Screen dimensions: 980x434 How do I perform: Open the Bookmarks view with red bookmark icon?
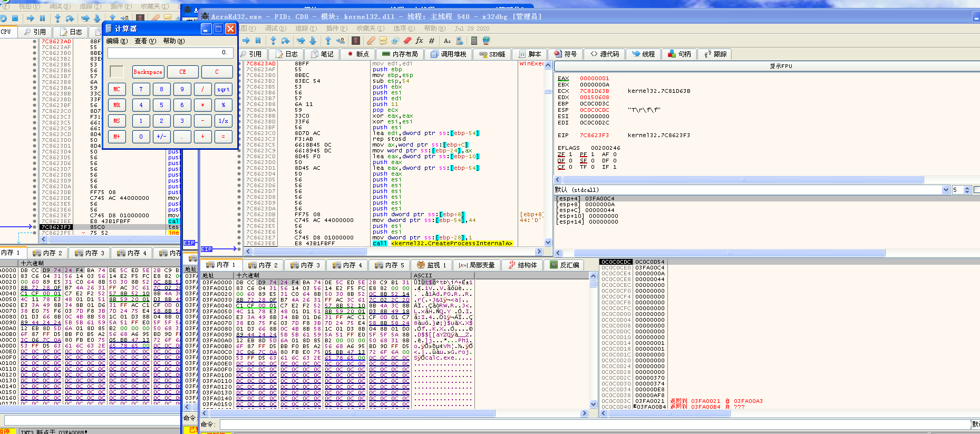(x=407, y=41)
